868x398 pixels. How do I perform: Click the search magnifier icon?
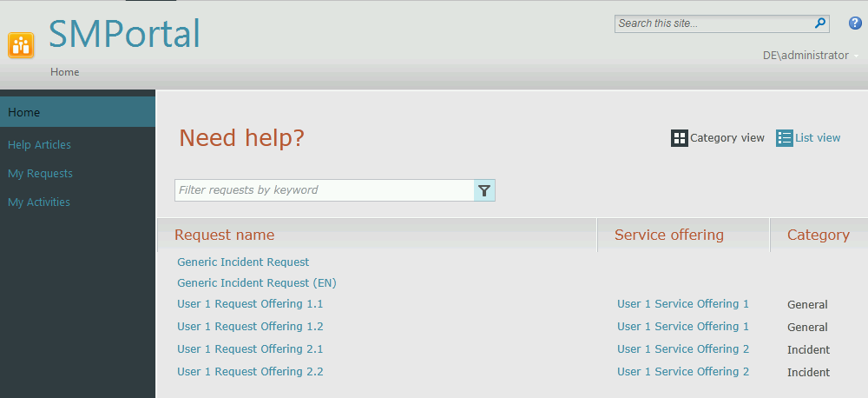coord(819,23)
